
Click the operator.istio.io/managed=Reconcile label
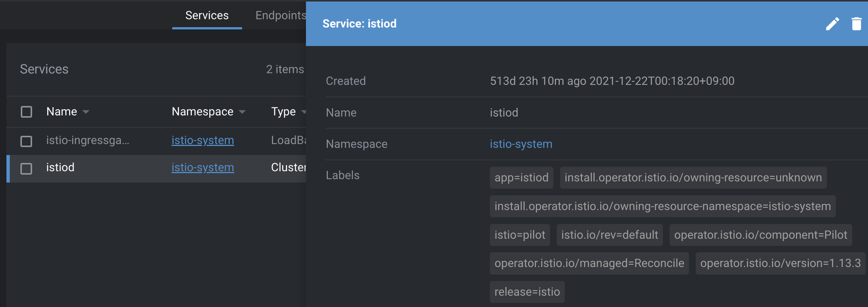589,263
